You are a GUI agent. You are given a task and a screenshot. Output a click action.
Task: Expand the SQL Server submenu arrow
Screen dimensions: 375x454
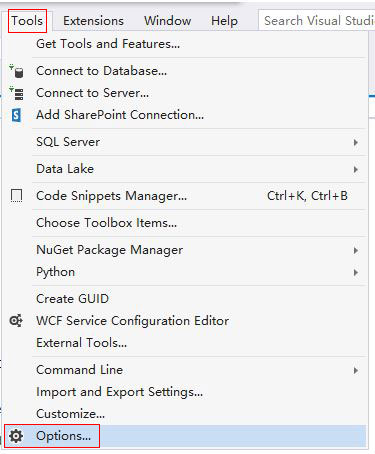tap(356, 142)
